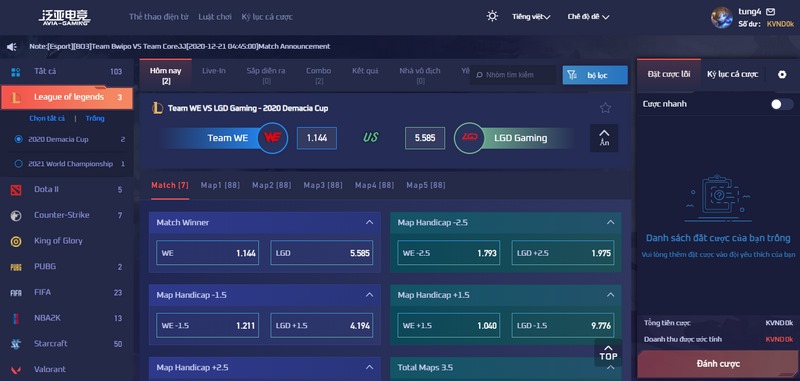800x381 pixels.
Task: Switch to the Sắp diễn ra tab
Action: pyautogui.click(x=266, y=75)
